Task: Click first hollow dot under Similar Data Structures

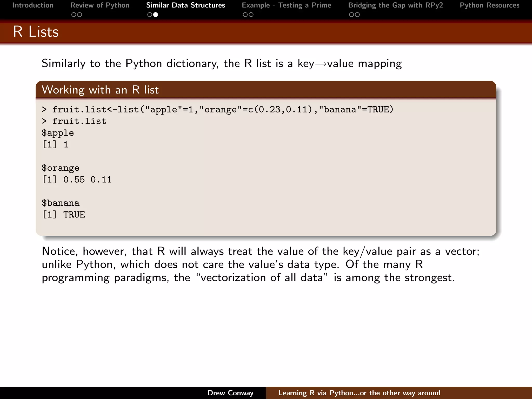Action: 150,15
